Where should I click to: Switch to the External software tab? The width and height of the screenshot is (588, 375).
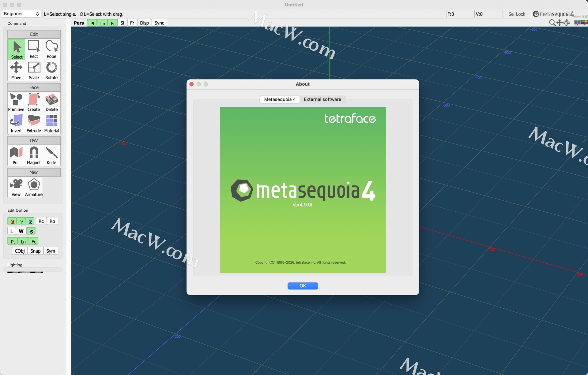click(322, 99)
